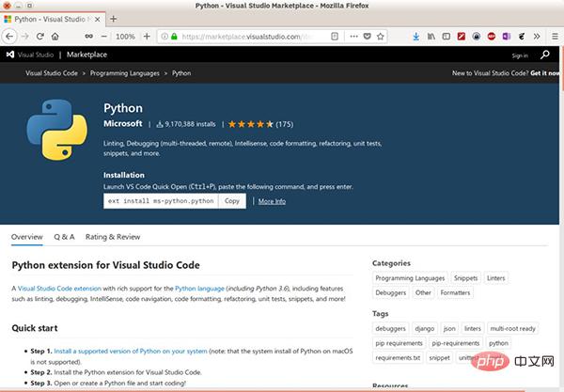564x392 pixels.
Task: Reset zoom via the 100% label
Action: (125, 37)
